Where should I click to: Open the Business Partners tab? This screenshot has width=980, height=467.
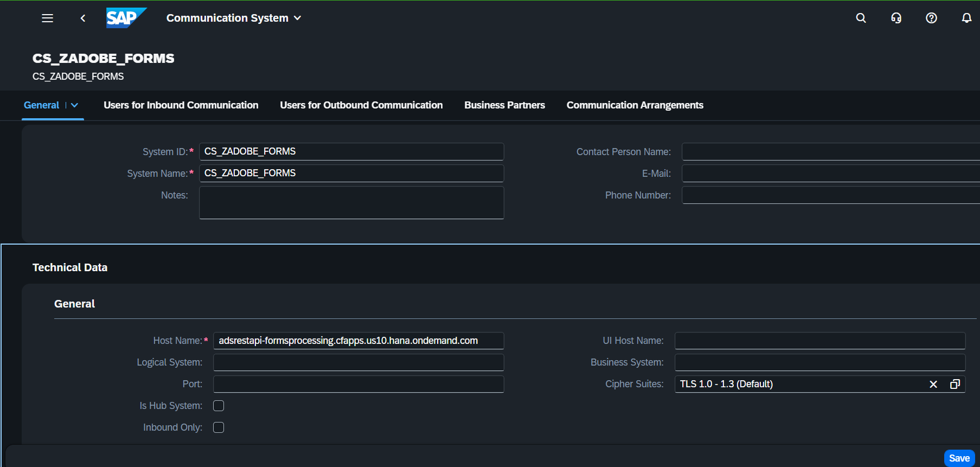click(504, 105)
